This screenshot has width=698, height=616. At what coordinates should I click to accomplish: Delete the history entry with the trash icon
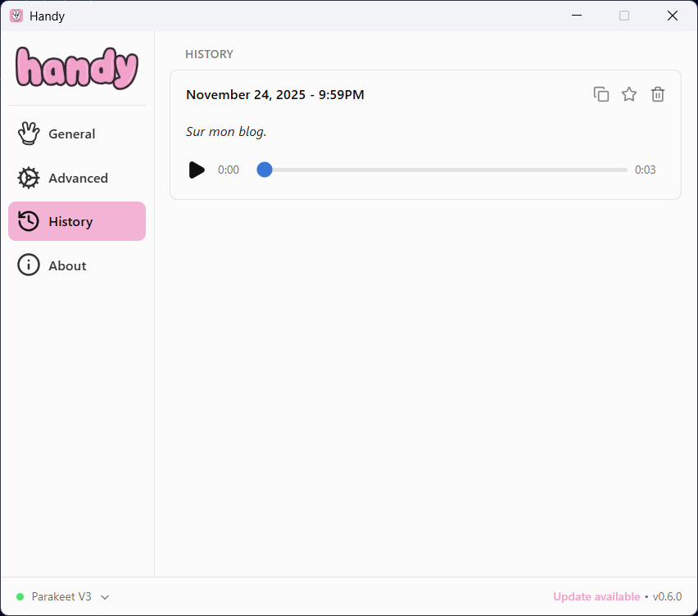pos(657,94)
